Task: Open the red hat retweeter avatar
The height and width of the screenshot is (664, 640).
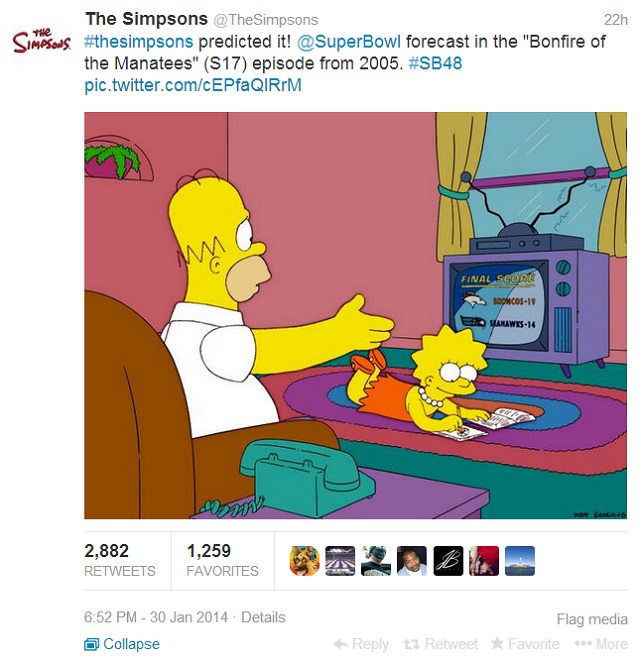Action: pyautogui.click(x=484, y=561)
